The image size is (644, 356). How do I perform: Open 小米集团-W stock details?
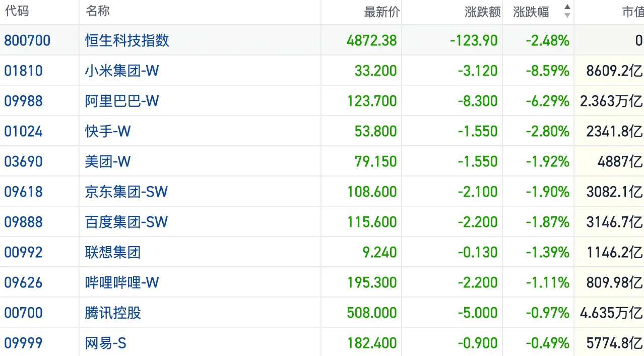pyautogui.click(x=121, y=71)
